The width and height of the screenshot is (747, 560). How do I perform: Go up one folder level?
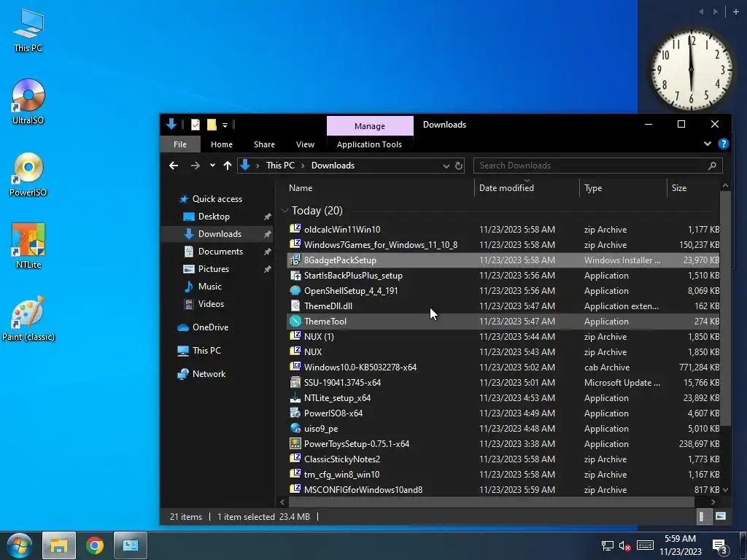coord(228,166)
